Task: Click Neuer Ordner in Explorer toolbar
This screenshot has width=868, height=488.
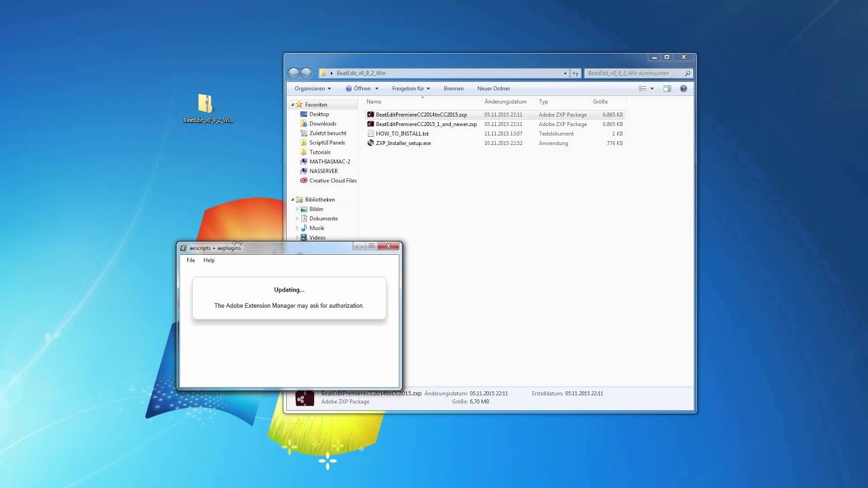Action: [494, 89]
